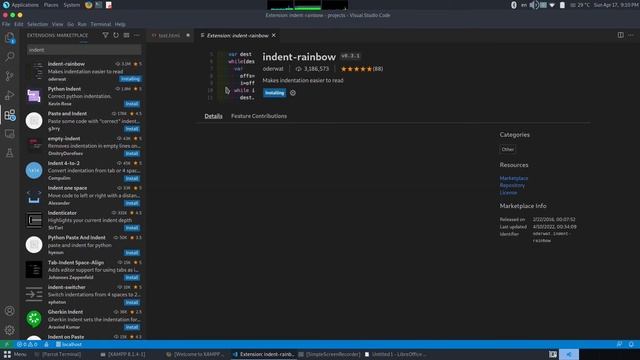Install the Indent one space extension

pos(132,203)
